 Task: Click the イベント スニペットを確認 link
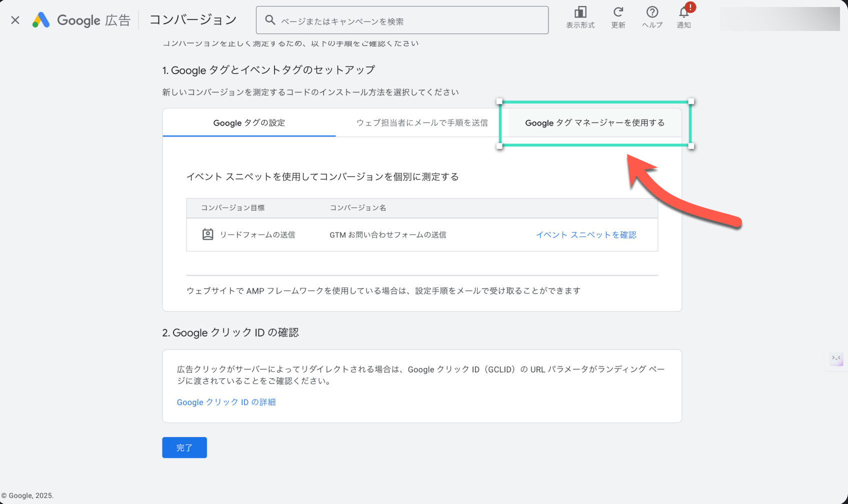click(586, 235)
